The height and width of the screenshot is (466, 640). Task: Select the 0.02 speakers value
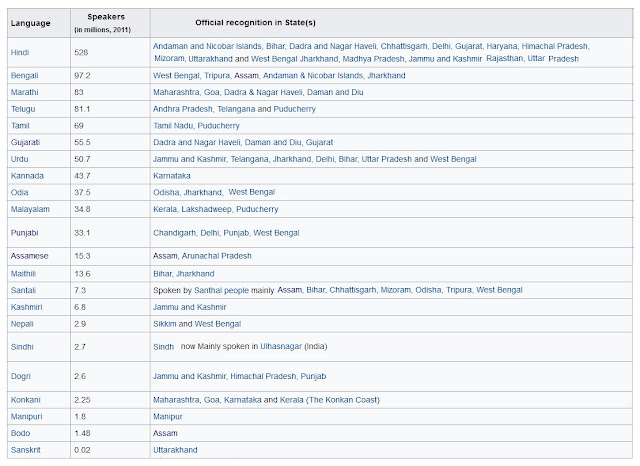(x=82, y=450)
